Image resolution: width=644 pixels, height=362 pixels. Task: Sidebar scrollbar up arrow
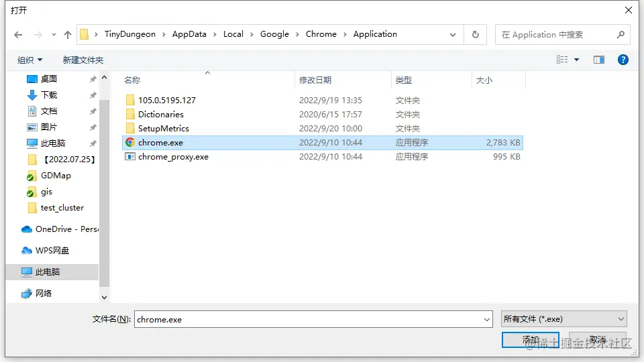105,78
